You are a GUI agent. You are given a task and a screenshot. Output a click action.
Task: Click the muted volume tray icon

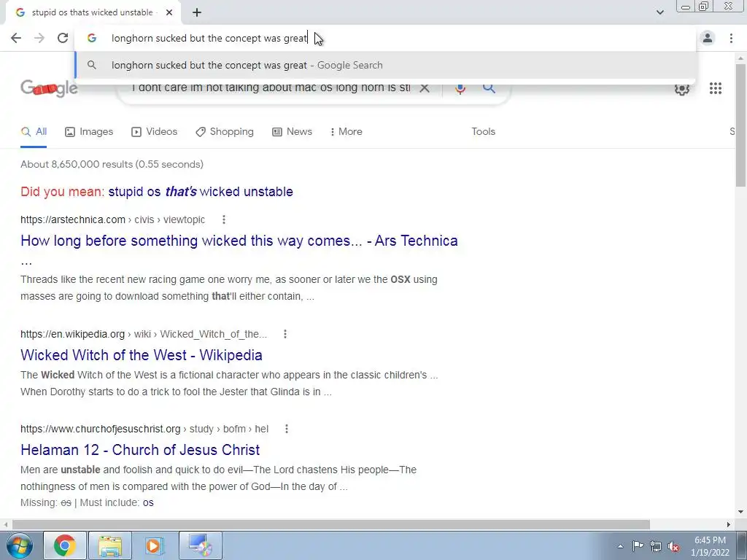point(673,547)
